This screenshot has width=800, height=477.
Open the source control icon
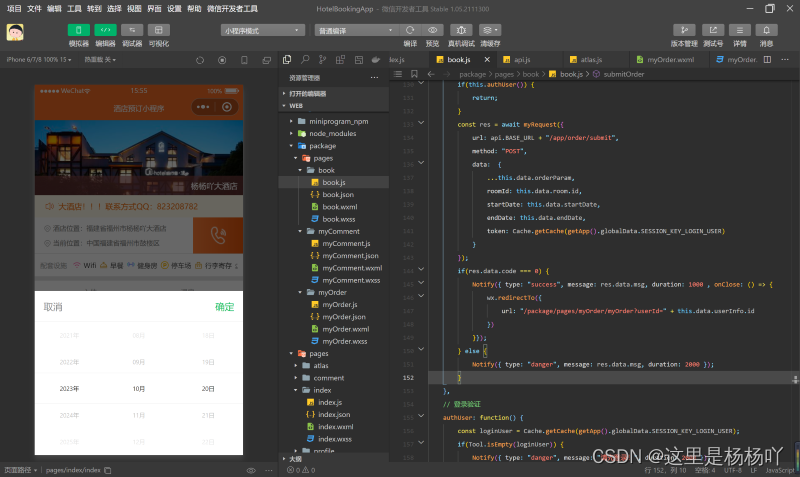click(322, 60)
